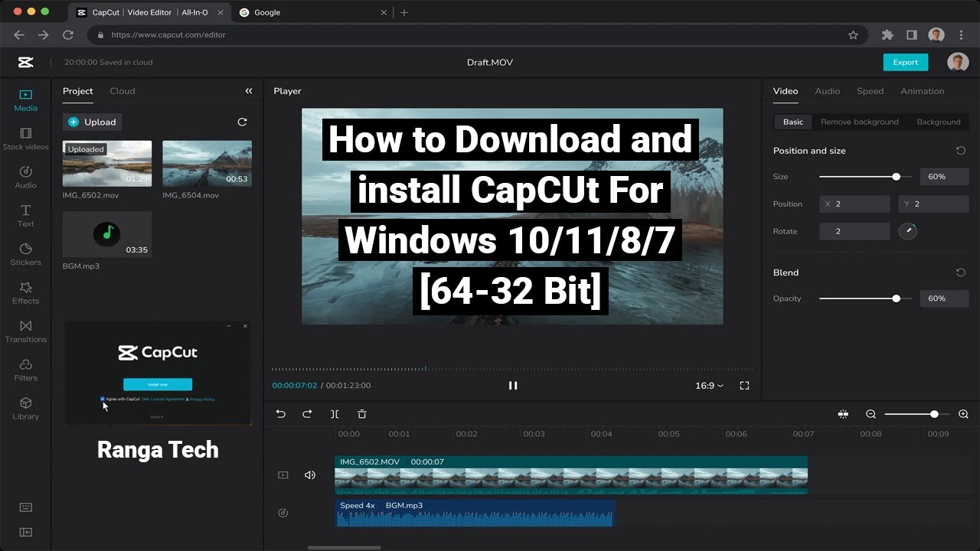The height and width of the screenshot is (551, 980).
Task: Click the audio track type icon
Action: click(x=283, y=513)
